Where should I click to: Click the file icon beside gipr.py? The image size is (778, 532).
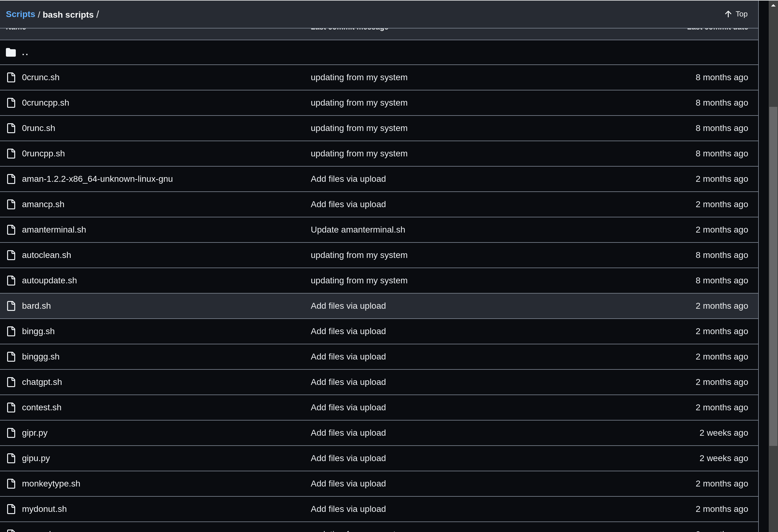click(11, 433)
